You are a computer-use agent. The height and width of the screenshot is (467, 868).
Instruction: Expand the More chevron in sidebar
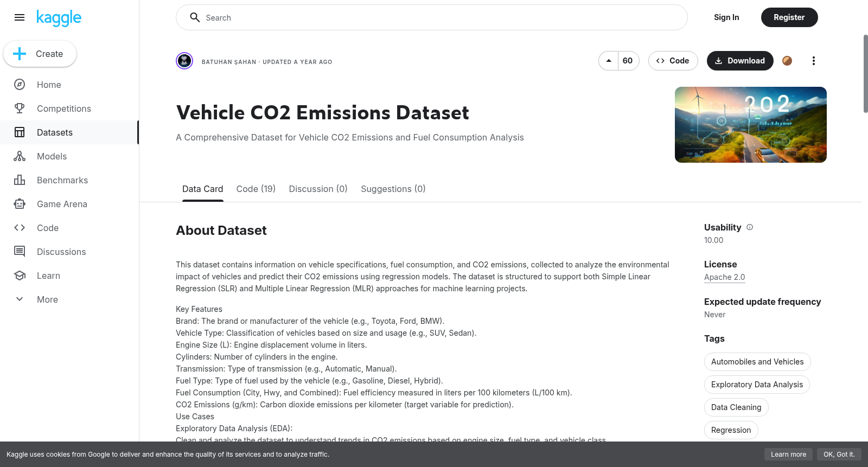coord(20,299)
